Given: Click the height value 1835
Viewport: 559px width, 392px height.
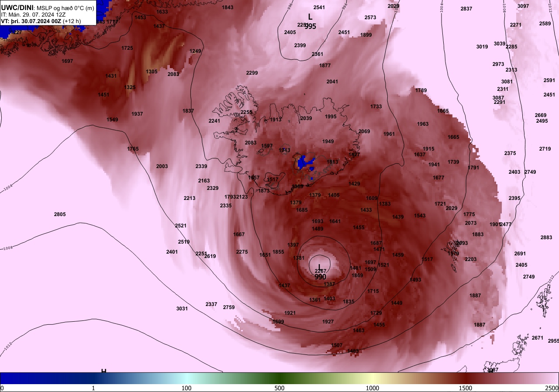Looking at the screenshot, I should (x=349, y=302).
